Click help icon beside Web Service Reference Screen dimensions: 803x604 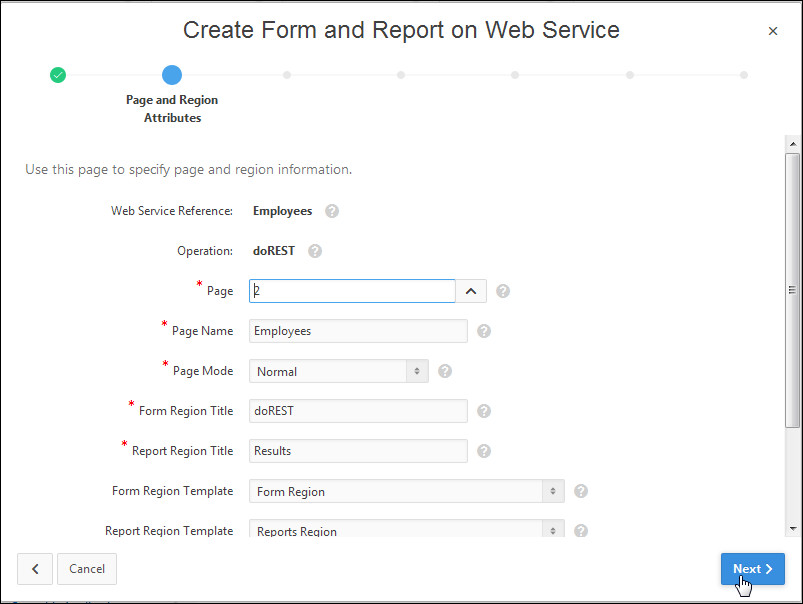point(332,211)
